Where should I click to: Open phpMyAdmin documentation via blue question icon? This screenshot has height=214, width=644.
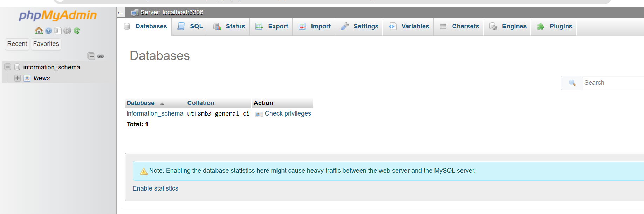point(48,31)
